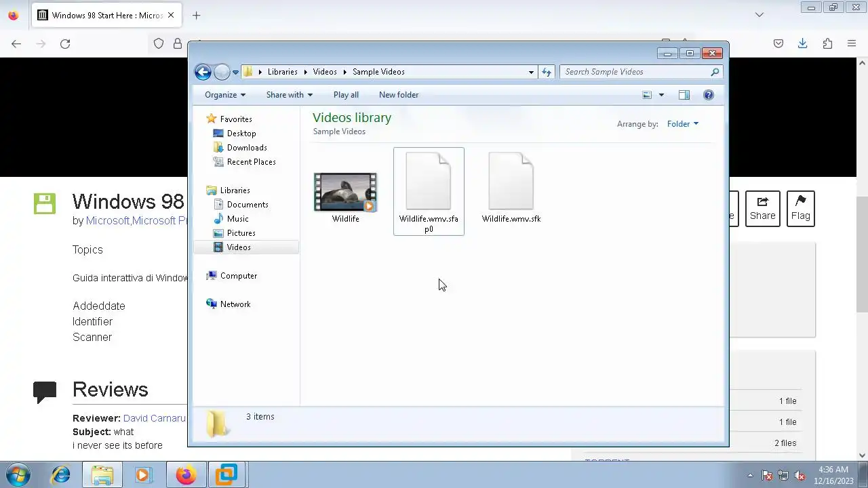
Task: Open the Windows Start menu
Action: [18, 474]
